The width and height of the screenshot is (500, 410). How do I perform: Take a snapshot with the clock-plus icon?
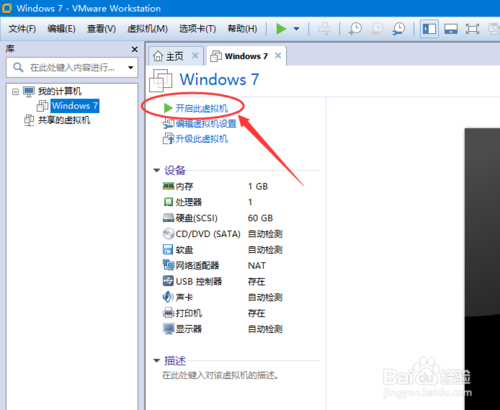pyautogui.click(x=355, y=29)
